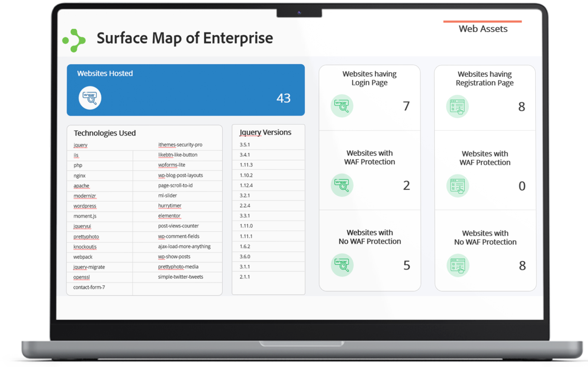
Task: Select the apache entry in Technologies Used
Action: pos(81,185)
